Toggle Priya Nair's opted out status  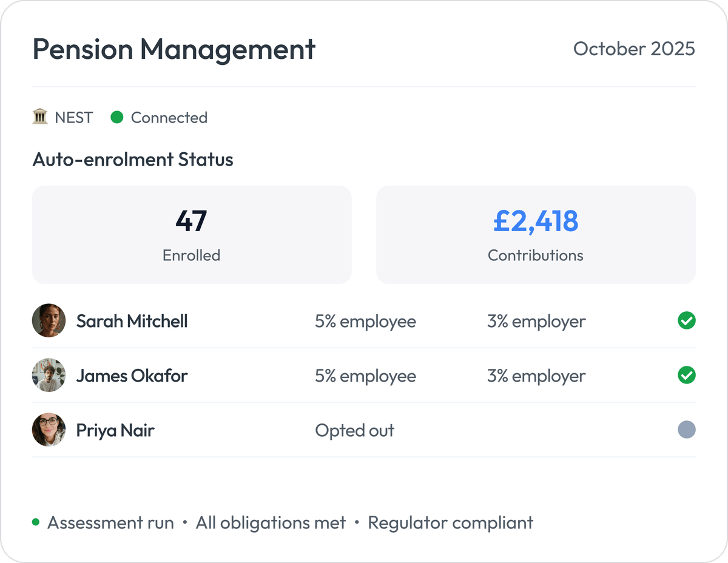point(686,430)
